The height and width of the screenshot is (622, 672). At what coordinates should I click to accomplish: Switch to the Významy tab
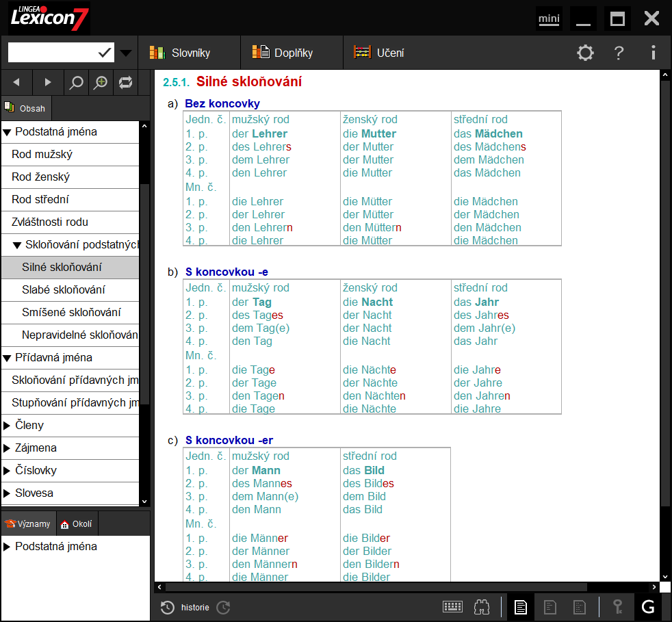[29, 524]
